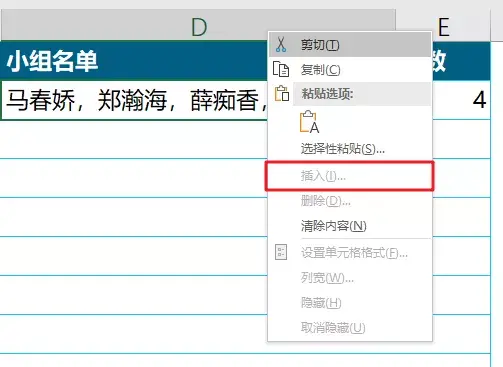Click the scissors Cut icon
The height and width of the screenshot is (367, 503).
pyautogui.click(x=281, y=44)
